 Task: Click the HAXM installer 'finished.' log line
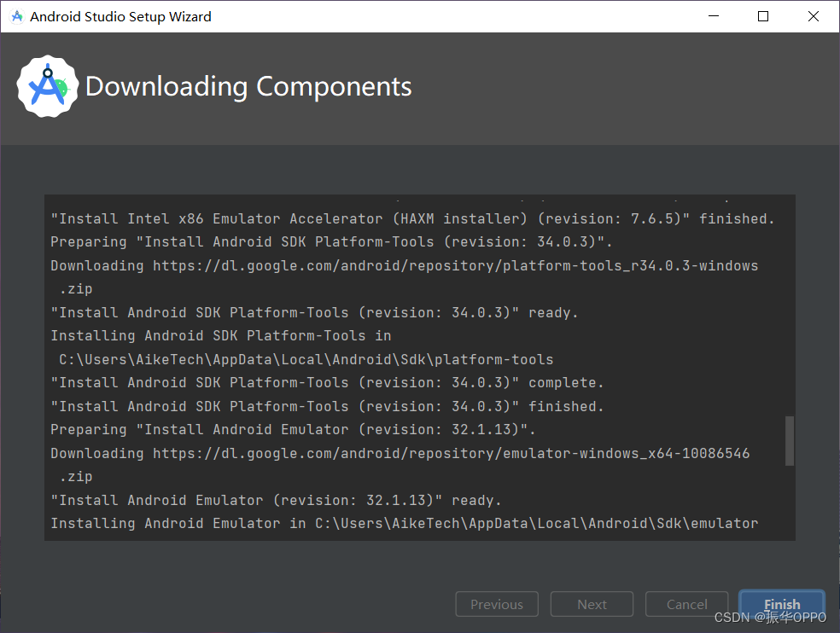412,218
